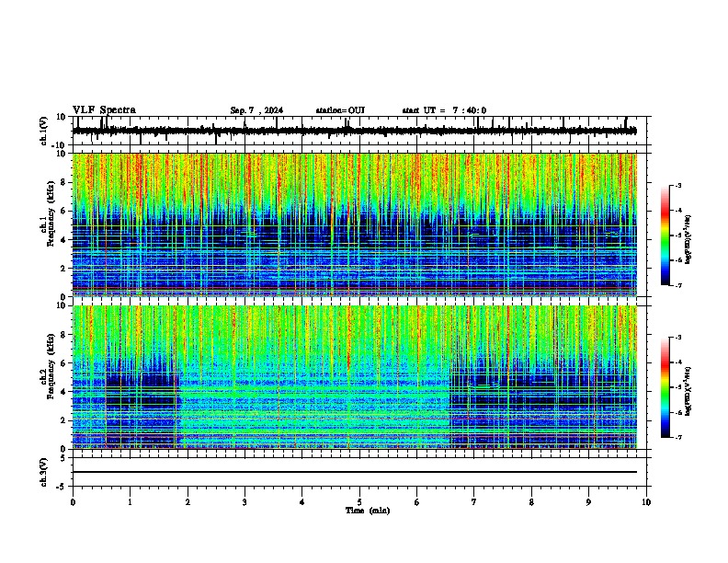Click the "2" tick on the time axis

188,502
